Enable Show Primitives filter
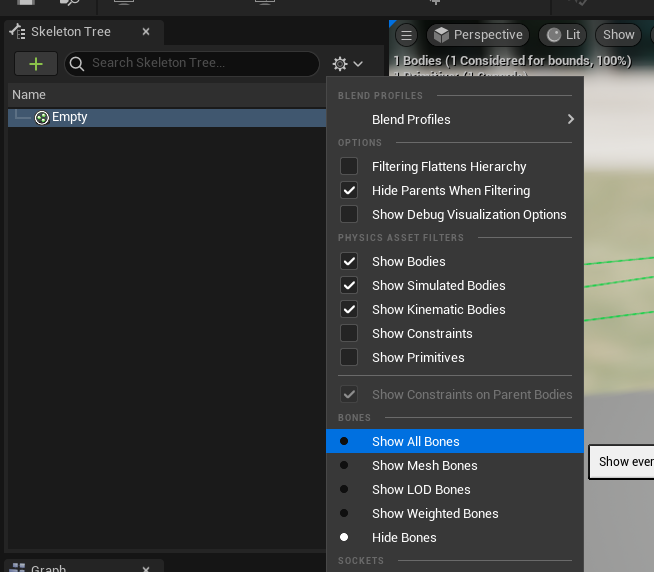The height and width of the screenshot is (572, 654). pyautogui.click(x=349, y=357)
